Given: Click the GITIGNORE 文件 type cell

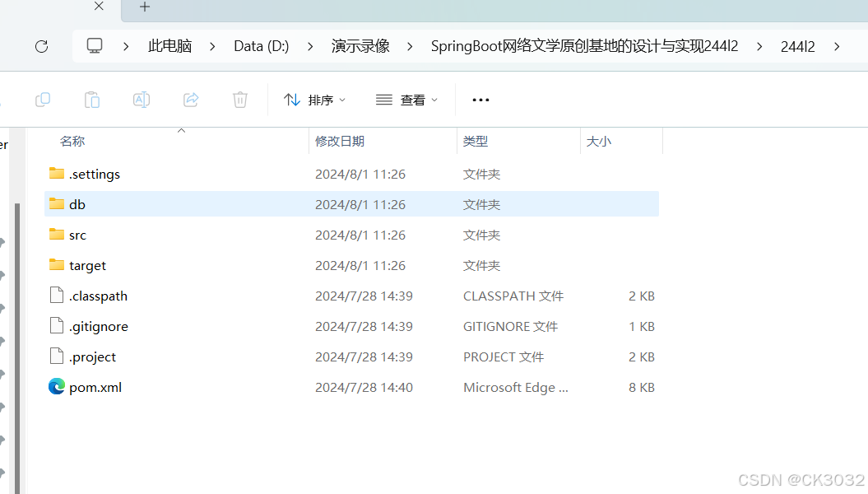Looking at the screenshot, I should pos(510,327).
